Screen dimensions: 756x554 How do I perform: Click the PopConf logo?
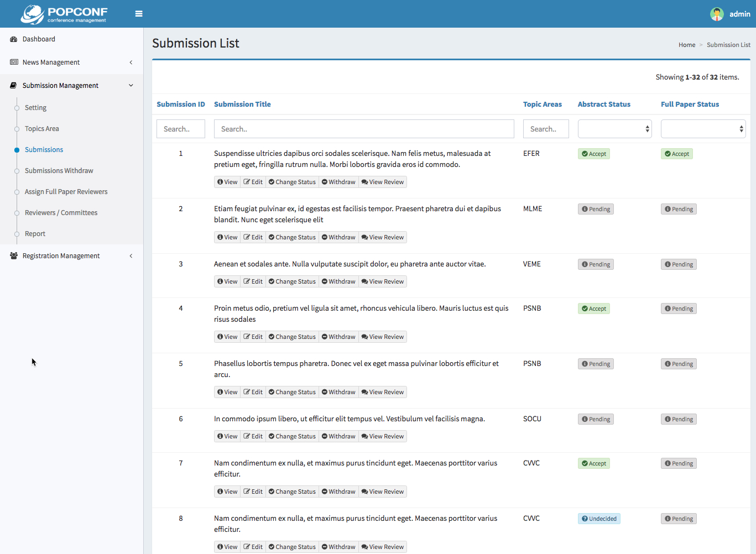tap(64, 14)
